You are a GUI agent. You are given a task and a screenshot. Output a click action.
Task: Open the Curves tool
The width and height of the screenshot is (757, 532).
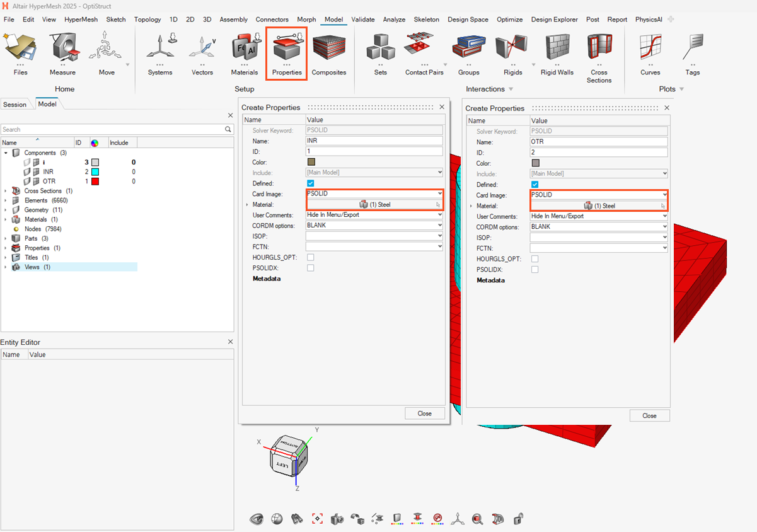pyautogui.click(x=650, y=55)
